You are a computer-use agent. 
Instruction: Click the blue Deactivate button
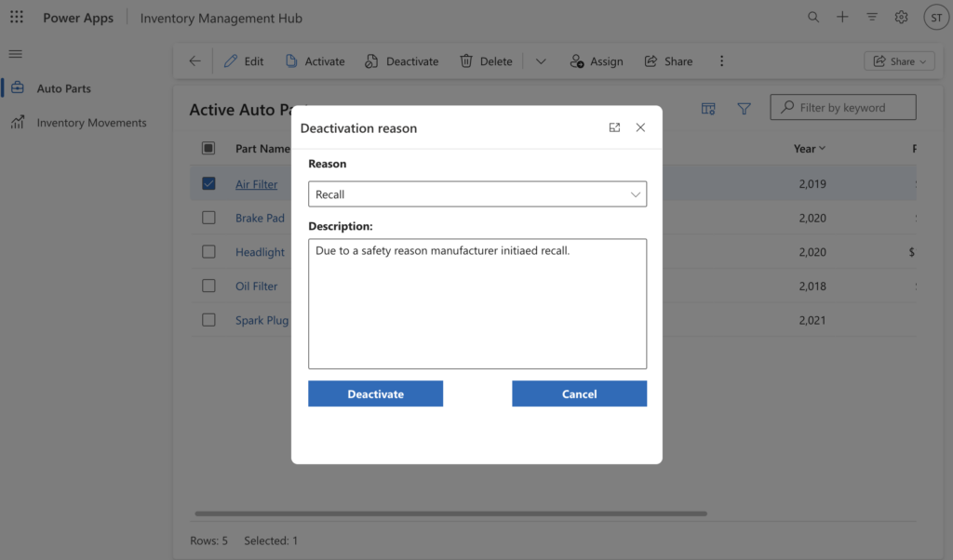375,393
